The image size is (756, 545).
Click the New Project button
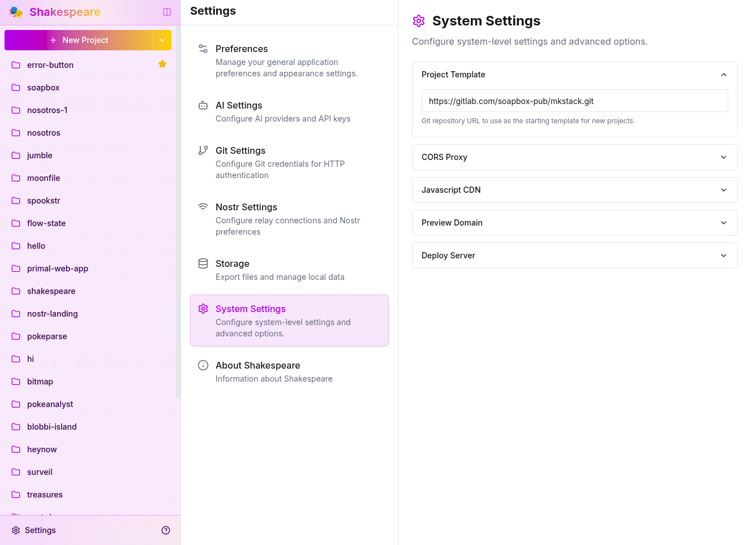click(79, 40)
